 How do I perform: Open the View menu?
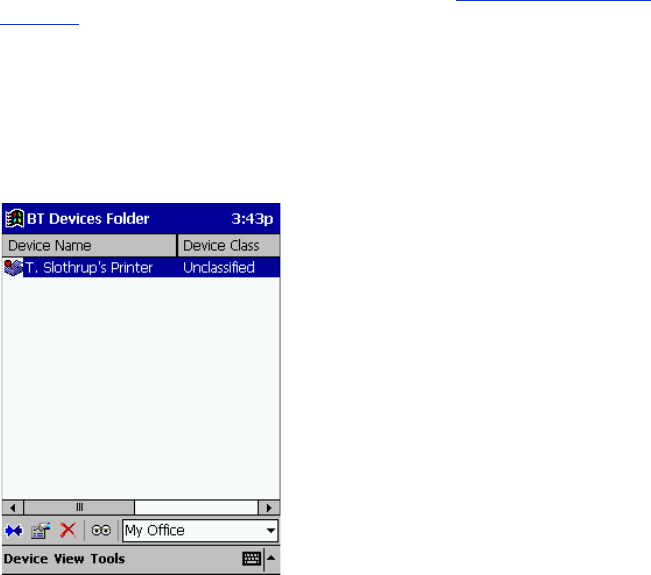tap(69, 559)
